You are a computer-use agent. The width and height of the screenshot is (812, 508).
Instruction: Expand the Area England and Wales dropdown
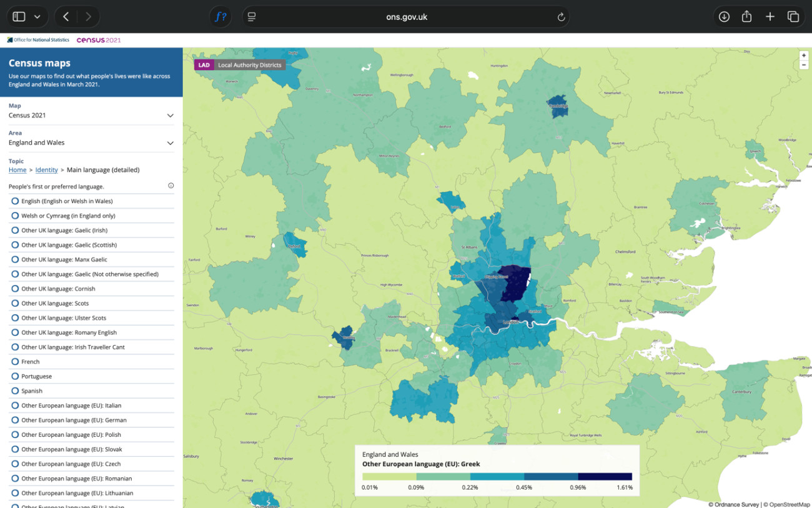[170, 143]
